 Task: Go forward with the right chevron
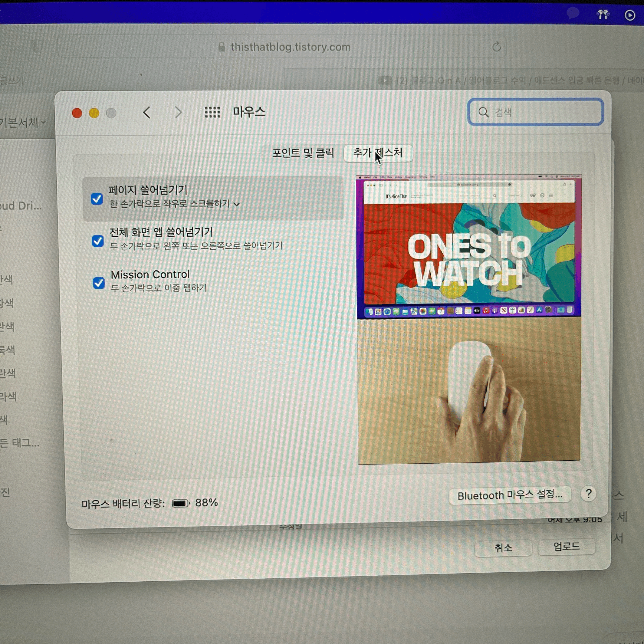[x=179, y=112]
